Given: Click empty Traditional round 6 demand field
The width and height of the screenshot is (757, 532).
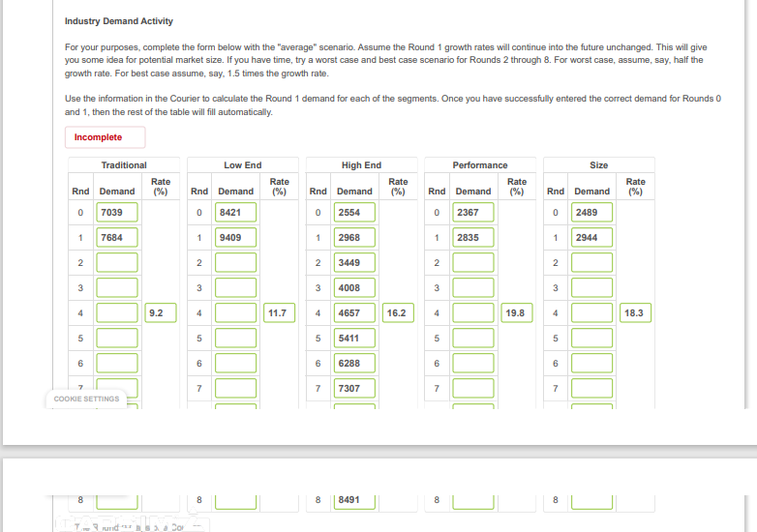Looking at the screenshot, I should tap(117, 363).
